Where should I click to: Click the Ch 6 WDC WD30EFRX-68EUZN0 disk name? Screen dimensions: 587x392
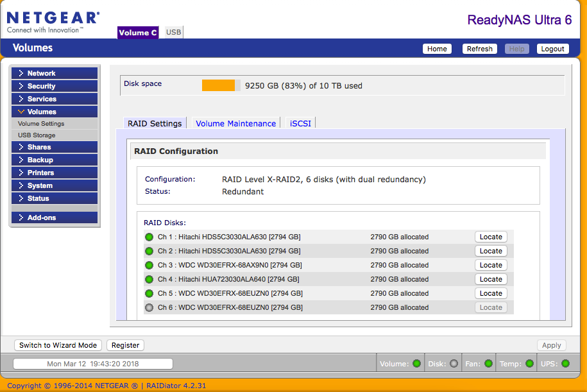pos(230,308)
